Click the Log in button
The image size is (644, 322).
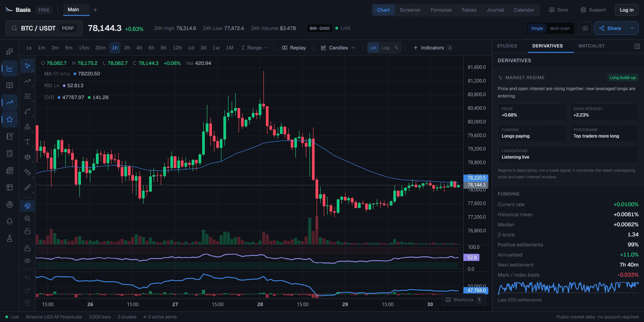[x=626, y=10]
